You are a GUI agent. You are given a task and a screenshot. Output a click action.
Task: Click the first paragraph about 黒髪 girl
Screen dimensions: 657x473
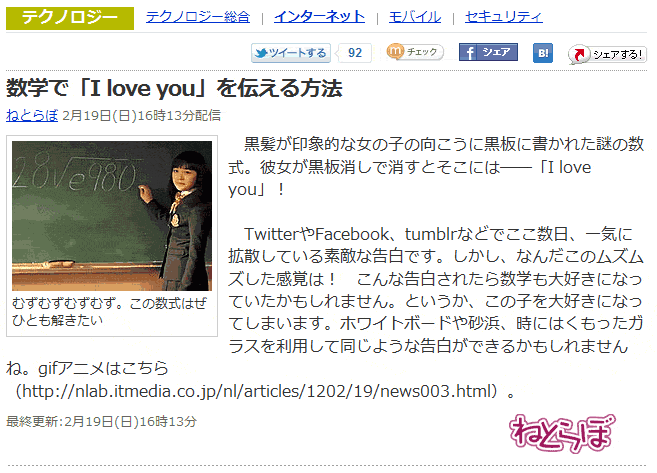[x=436, y=167]
